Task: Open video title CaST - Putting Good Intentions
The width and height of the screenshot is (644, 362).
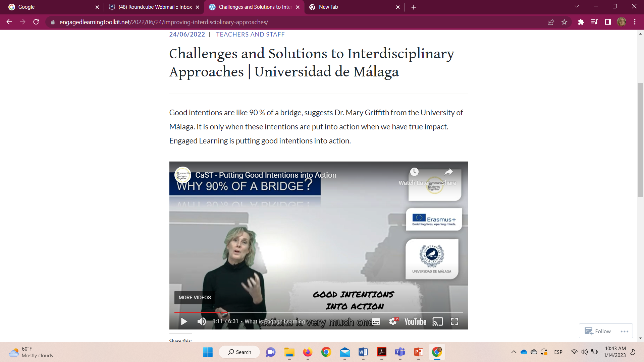Action: [266, 175]
